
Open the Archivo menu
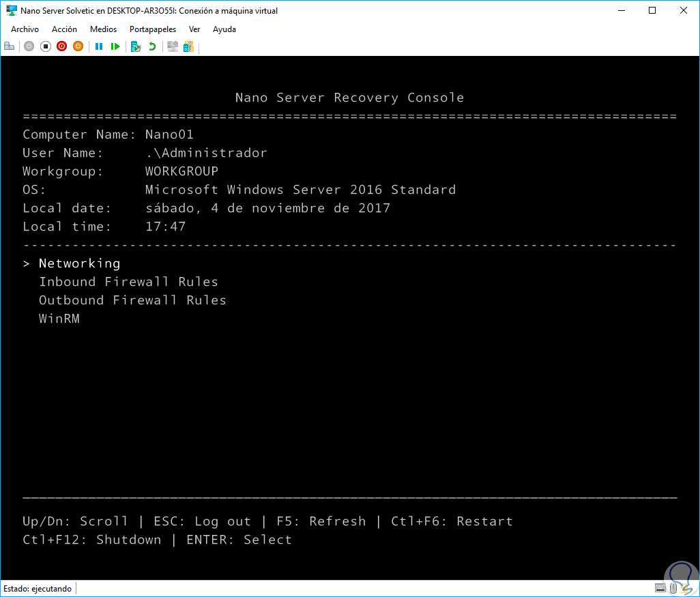coord(25,29)
